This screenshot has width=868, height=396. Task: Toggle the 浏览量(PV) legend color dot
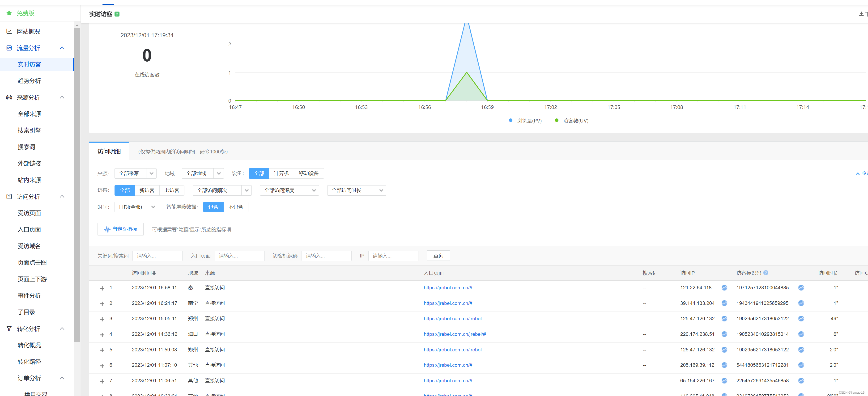tap(511, 121)
